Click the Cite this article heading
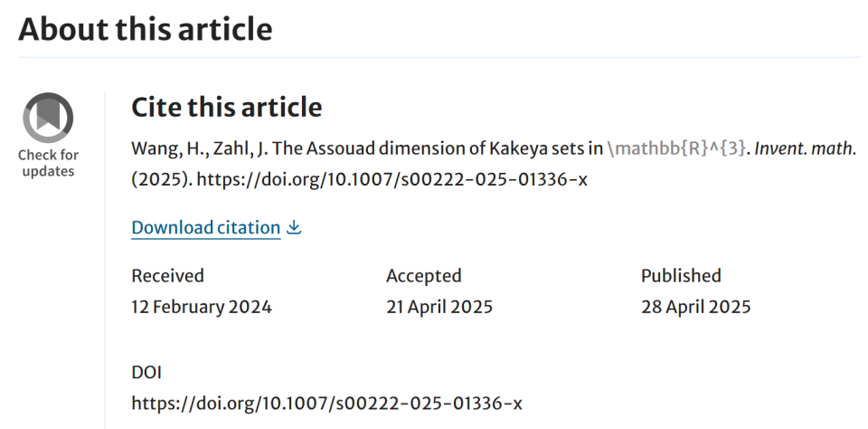868x429 pixels. coord(226,107)
